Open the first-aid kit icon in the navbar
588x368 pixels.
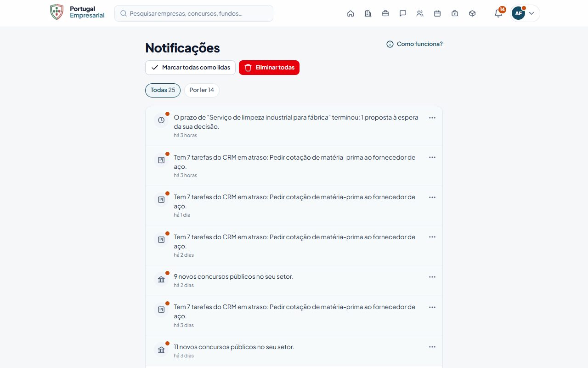coord(455,13)
